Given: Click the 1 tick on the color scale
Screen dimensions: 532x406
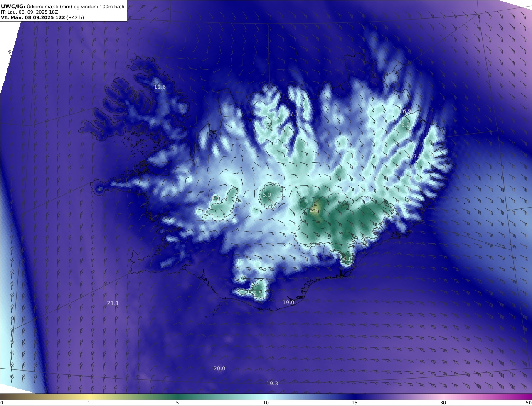Looking at the screenshot, I should (89, 403).
